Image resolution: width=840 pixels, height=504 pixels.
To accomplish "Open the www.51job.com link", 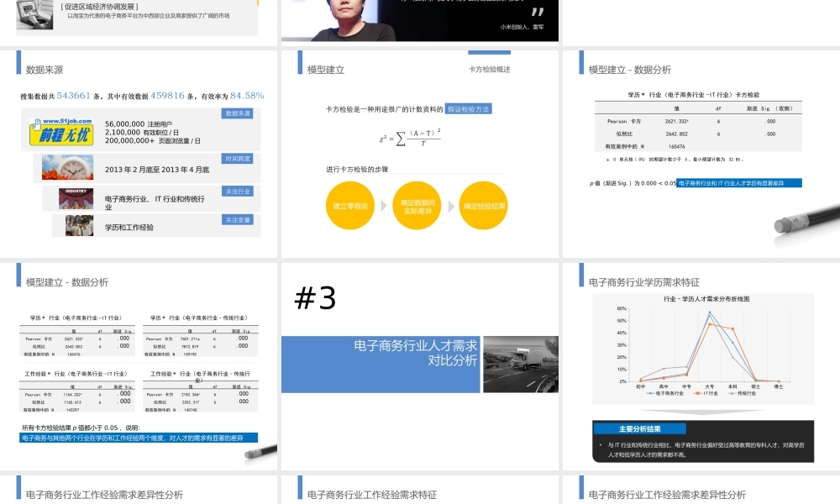I will pos(67,120).
